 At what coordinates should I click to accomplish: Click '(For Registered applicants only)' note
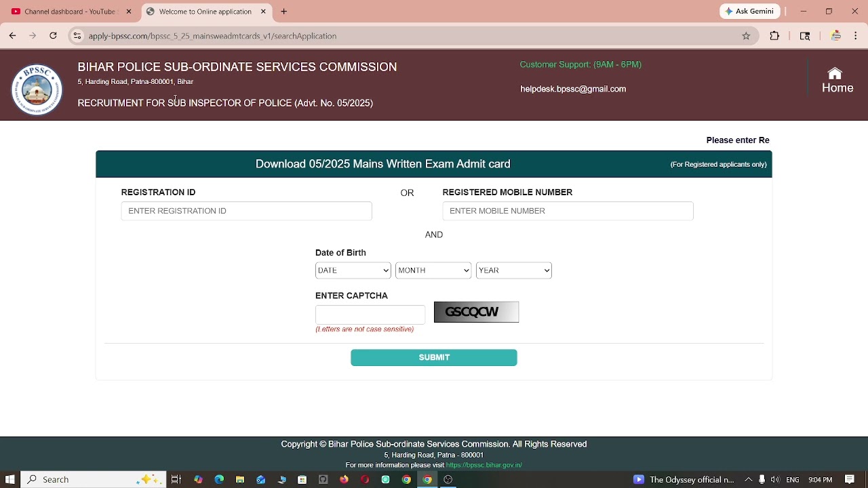coord(719,165)
